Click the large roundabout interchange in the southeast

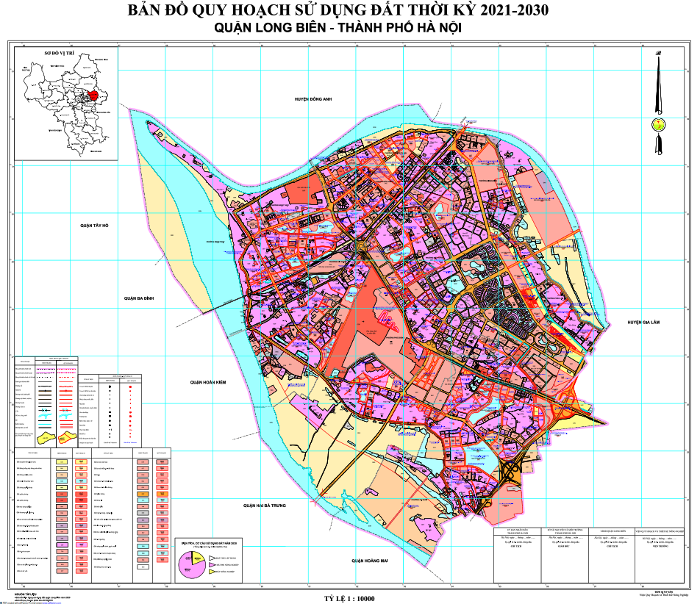coord(510,471)
